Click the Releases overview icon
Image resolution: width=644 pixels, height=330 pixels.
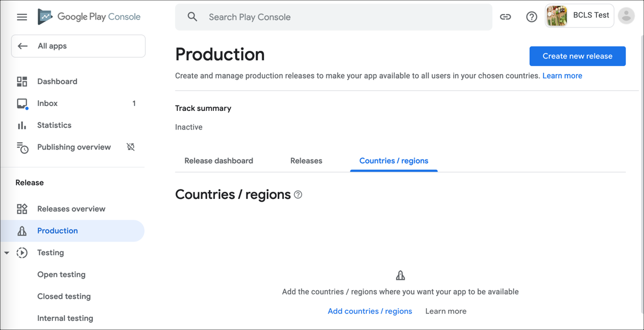point(22,209)
